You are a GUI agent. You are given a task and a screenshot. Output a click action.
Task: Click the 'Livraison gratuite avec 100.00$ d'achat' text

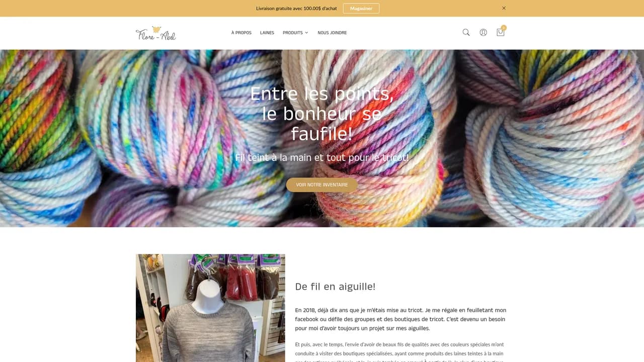coord(296,9)
